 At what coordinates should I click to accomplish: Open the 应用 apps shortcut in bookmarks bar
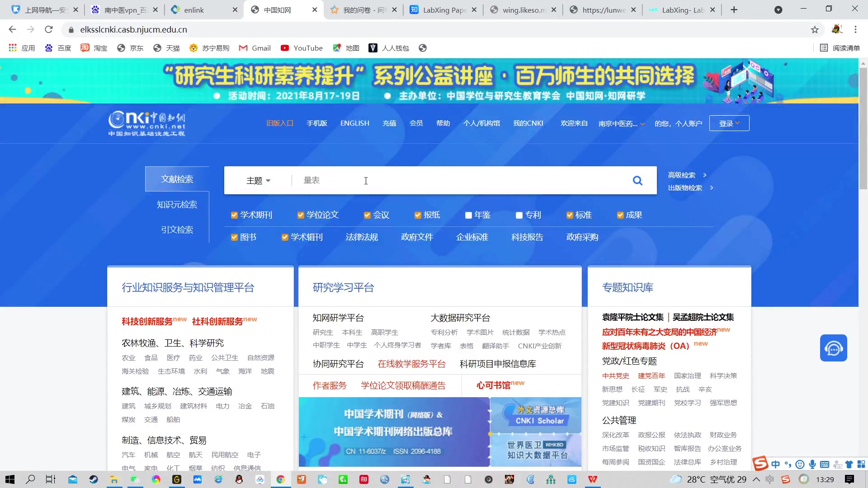point(22,48)
